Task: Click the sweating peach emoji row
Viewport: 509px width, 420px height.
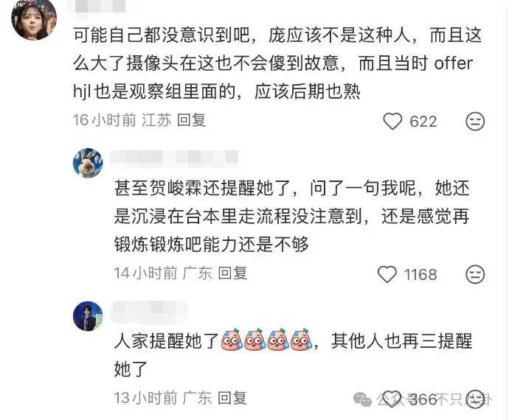Action: coord(266,340)
